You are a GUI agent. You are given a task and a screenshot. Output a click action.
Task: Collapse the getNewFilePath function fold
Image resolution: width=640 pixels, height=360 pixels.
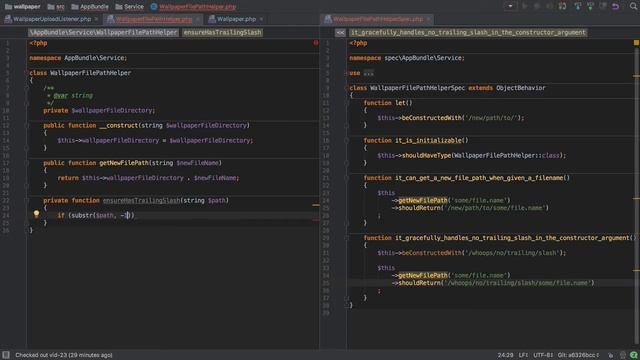[27, 163]
